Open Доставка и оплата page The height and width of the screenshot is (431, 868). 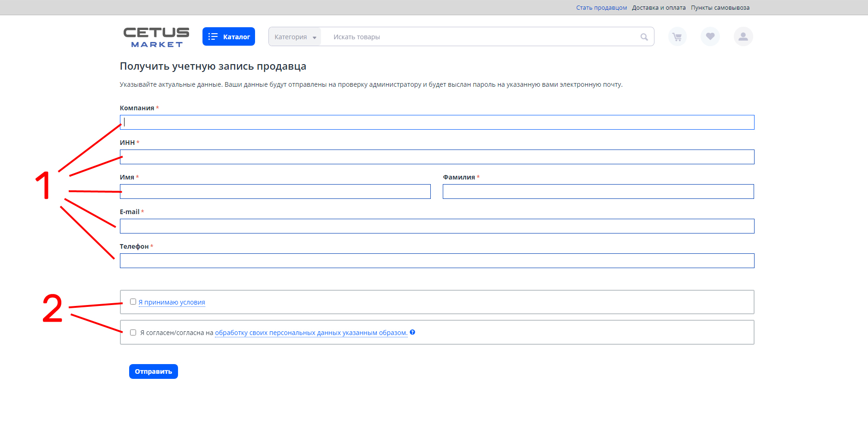tap(659, 8)
